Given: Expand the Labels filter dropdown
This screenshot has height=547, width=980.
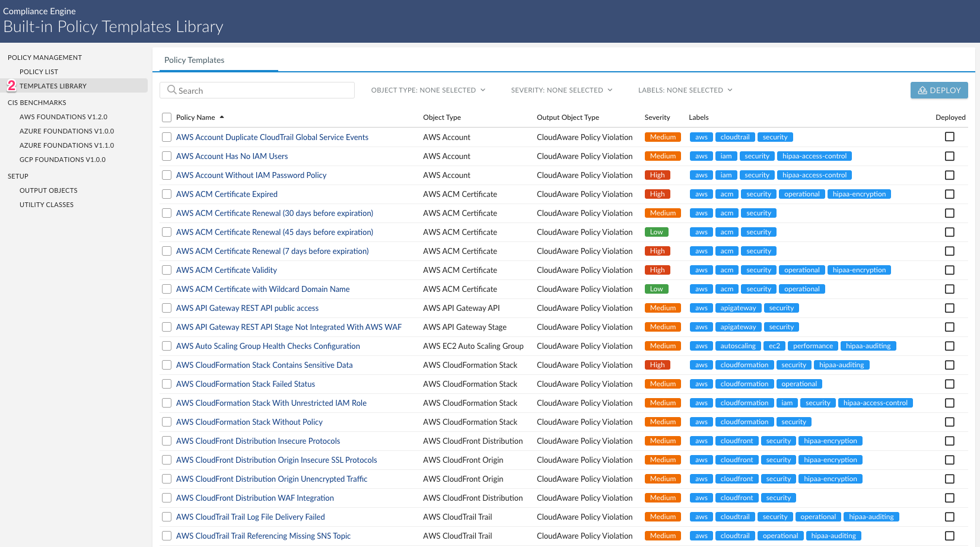Looking at the screenshot, I should click(685, 90).
